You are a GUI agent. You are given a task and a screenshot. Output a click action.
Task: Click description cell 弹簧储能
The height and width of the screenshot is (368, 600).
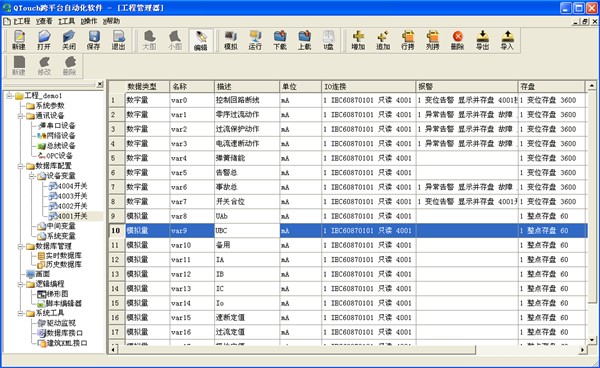247,158
